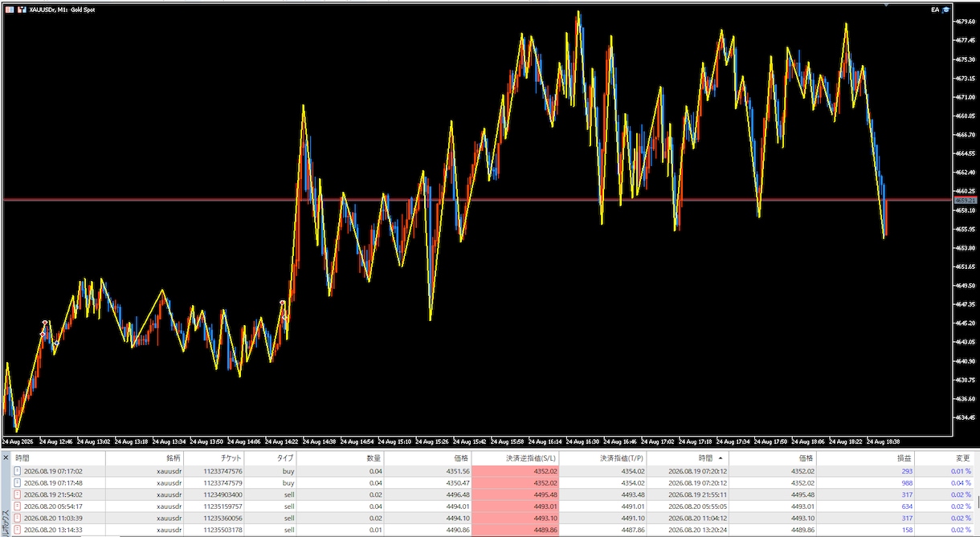
Task: Click the sell order icon for ticket 11235159757
Action: click(x=18, y=506)
